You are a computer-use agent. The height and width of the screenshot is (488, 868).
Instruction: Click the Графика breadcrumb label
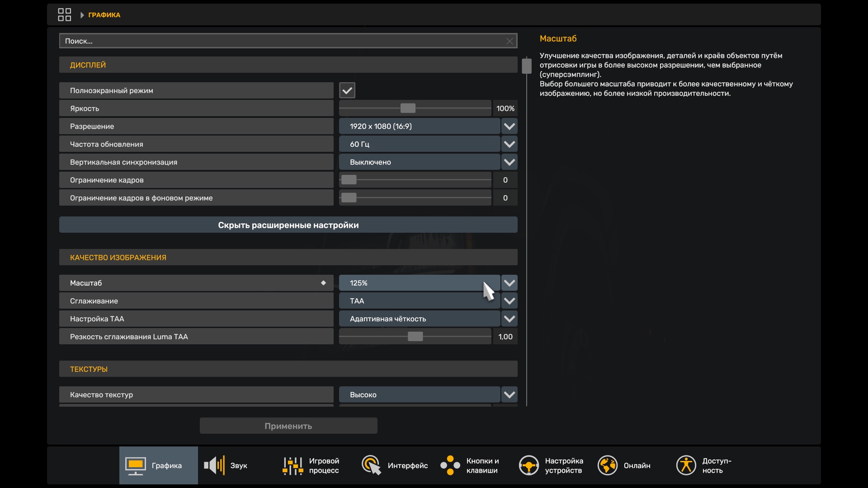pyautogui.click(x=104, y=15)
